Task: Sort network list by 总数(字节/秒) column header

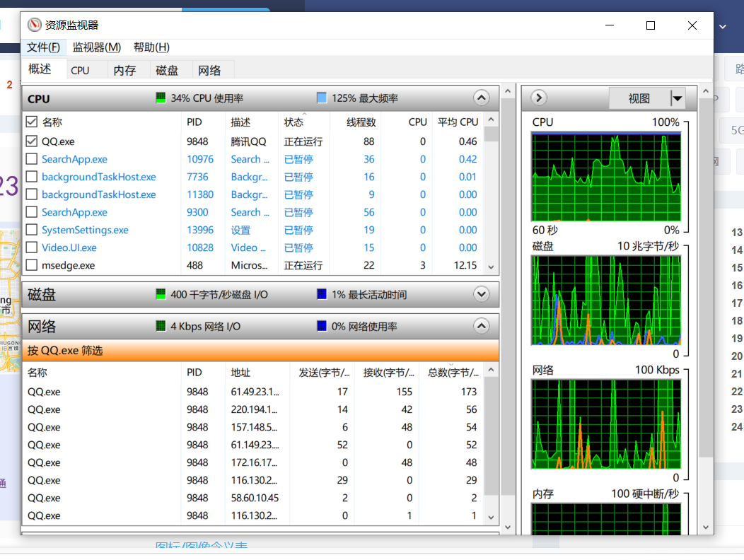Action: 452,373
